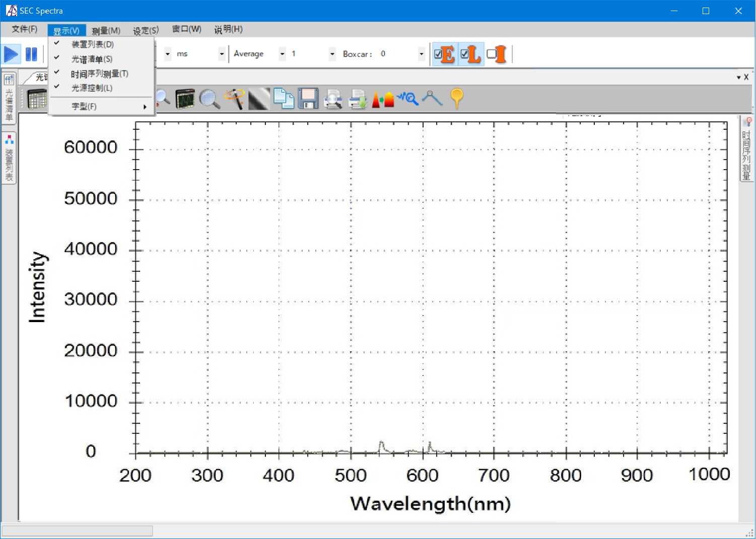Open the 测量(M) menu
This screenshot has height=539, width=756.
click(106, 31)
